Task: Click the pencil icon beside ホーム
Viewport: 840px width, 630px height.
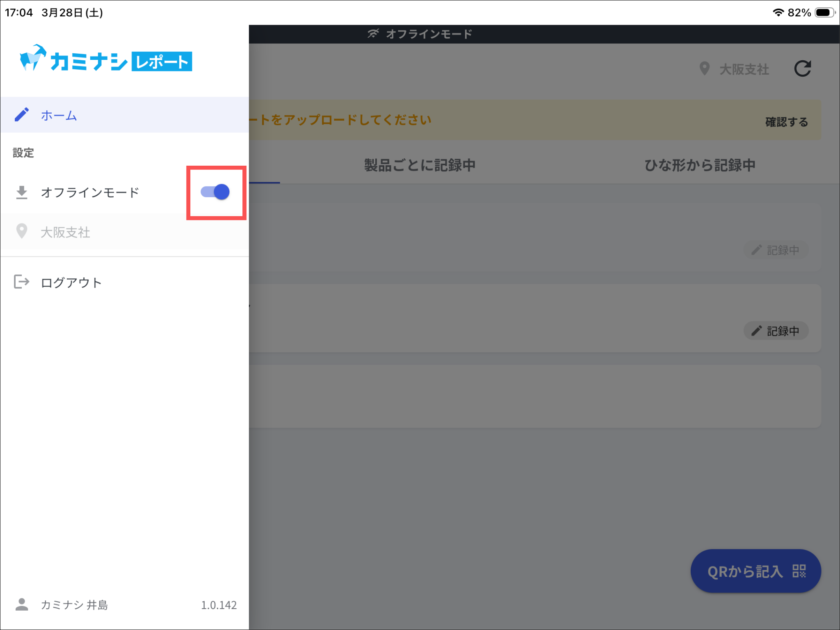Action: coord(22,114)
